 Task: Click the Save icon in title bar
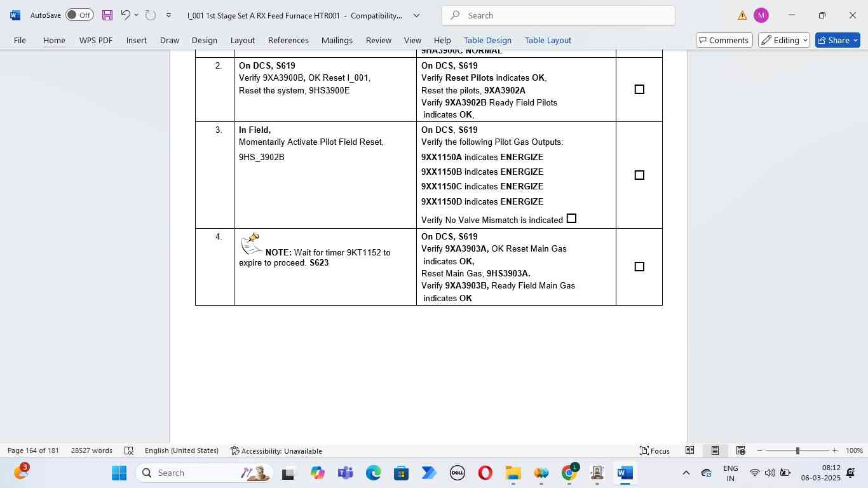[107, 15]
